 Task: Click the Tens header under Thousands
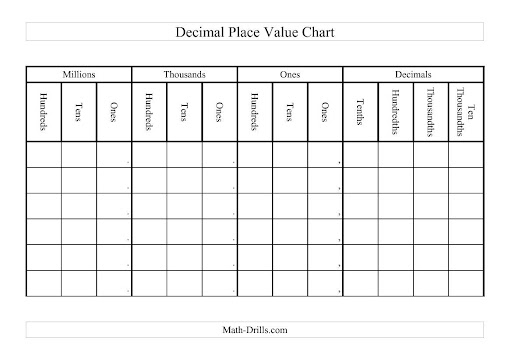click(x=184, y=112)
